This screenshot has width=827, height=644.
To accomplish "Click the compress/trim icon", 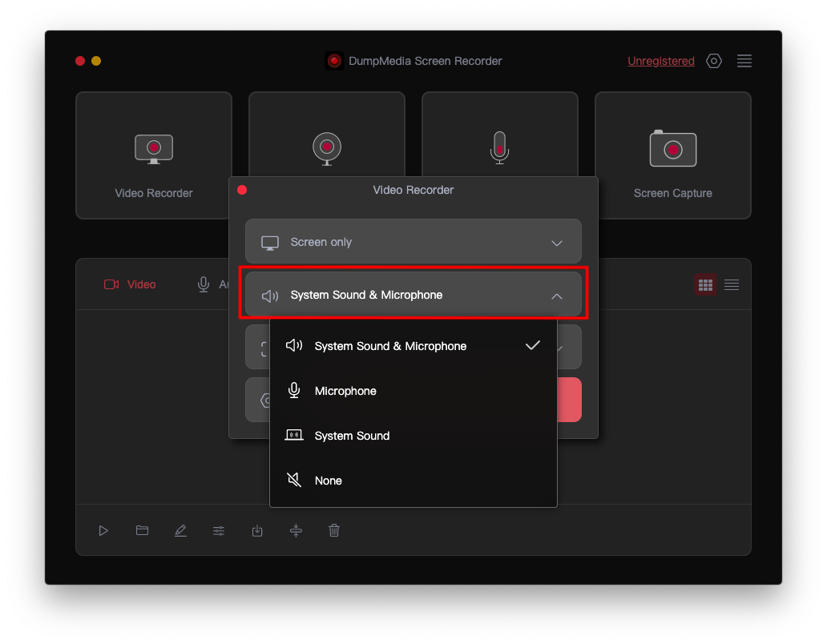I will pyautogui.click(x=296, y=530).
